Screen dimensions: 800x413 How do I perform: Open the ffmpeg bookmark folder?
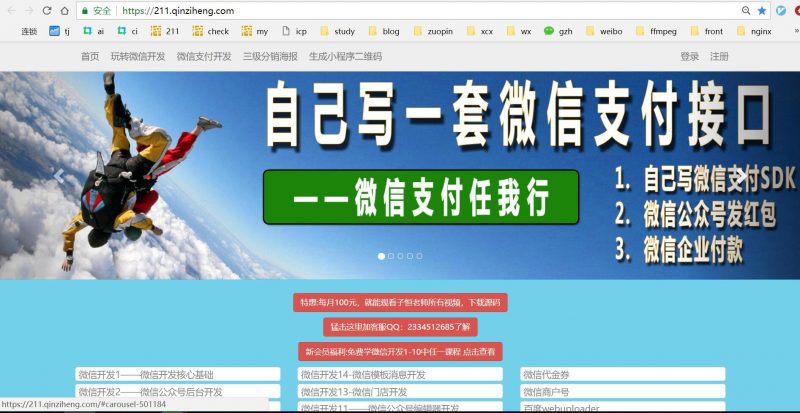[x=656, y=31]
